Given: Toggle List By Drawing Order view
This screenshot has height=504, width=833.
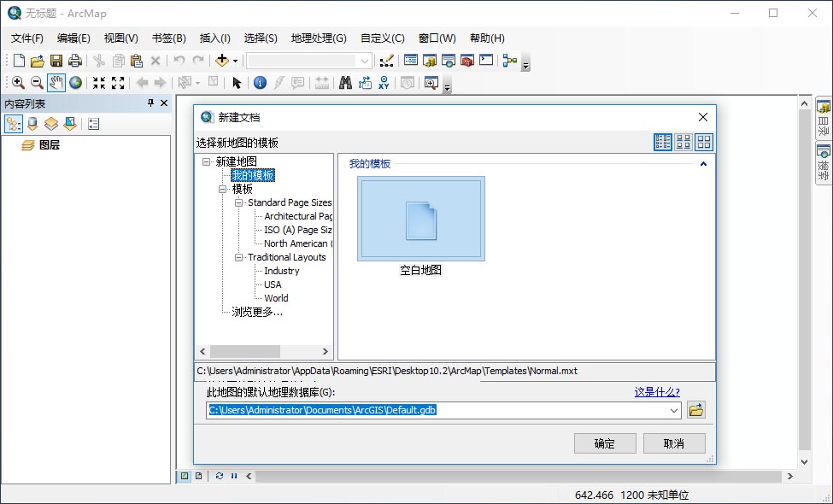Looking at the screenshot, I should click(14, 124).
